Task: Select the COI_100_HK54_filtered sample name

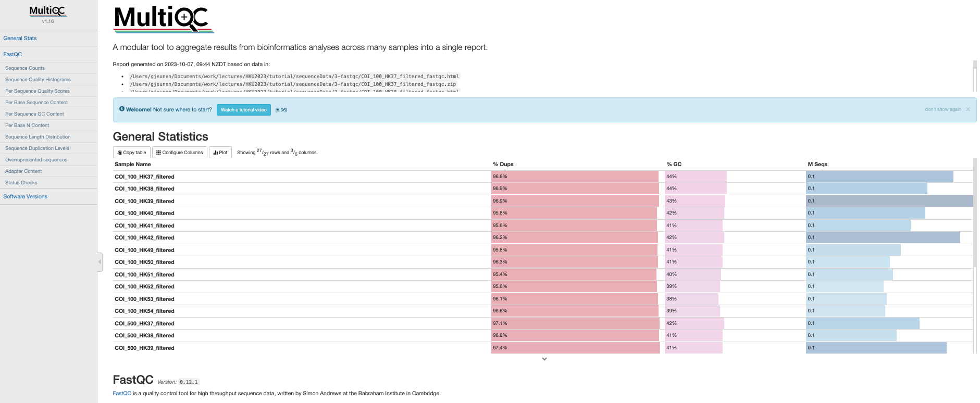Action: tap(144, 311)
